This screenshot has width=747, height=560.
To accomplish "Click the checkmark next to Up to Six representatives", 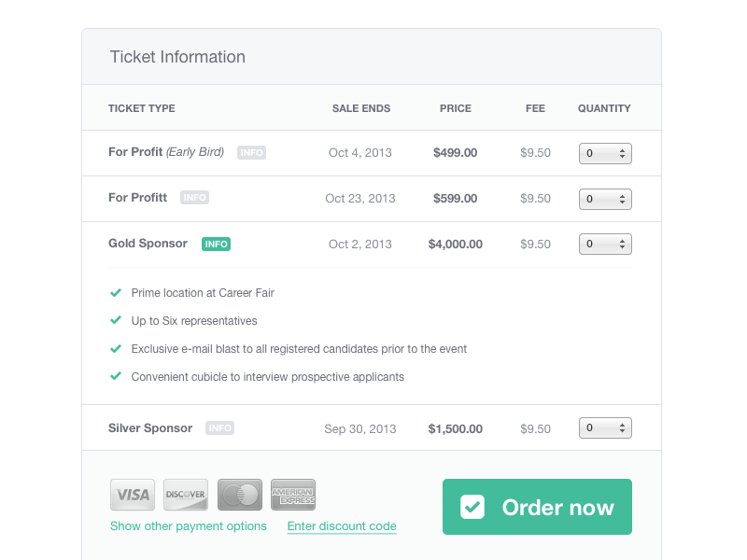I will (x=116, y=320).
